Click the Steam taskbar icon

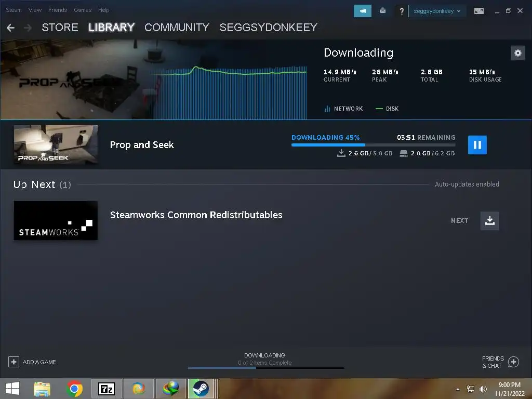(x=201, y=389)
